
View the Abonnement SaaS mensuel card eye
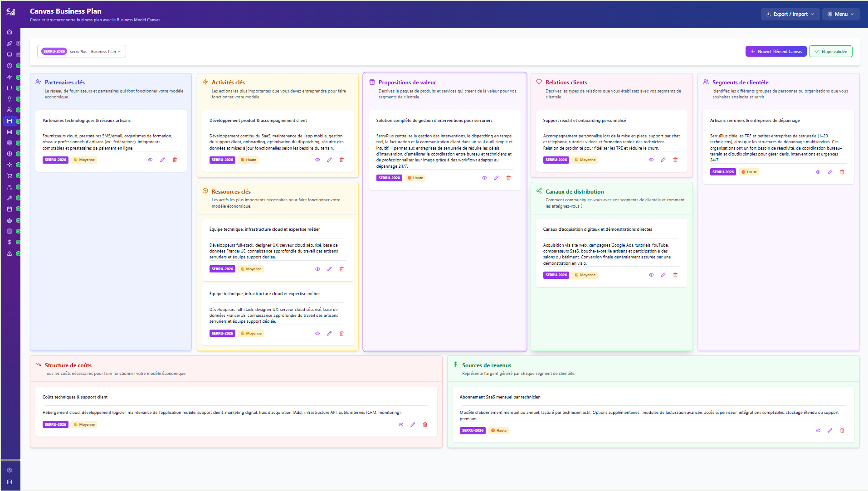pyautogui.click(x=818, y=431)
